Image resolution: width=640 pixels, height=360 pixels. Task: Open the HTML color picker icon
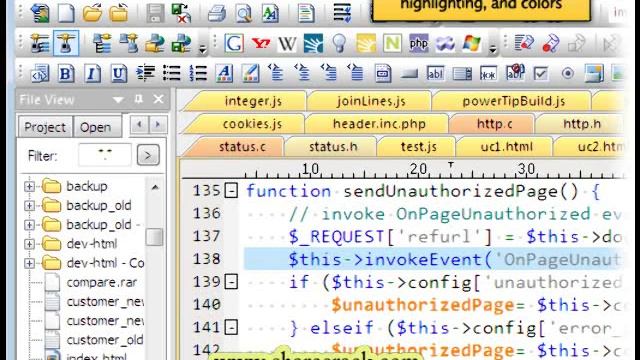(251, 73)
